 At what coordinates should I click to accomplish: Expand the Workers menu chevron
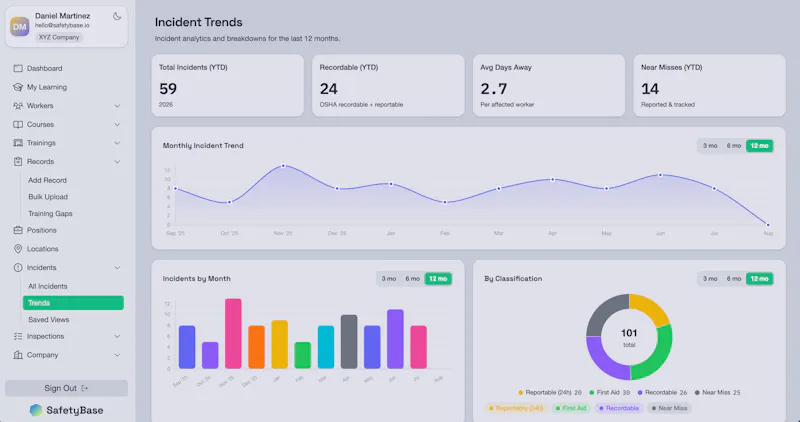(x=117, y=106)
